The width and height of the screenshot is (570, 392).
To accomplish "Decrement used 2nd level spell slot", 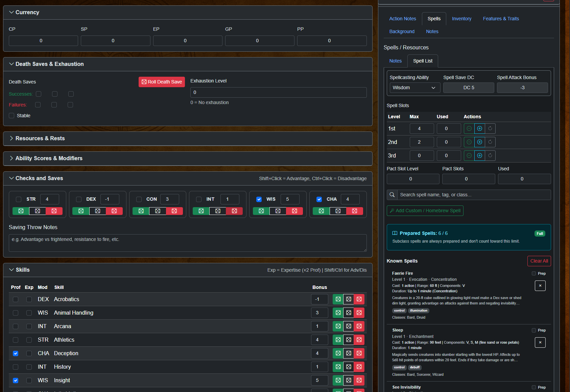I will [469, 142].
